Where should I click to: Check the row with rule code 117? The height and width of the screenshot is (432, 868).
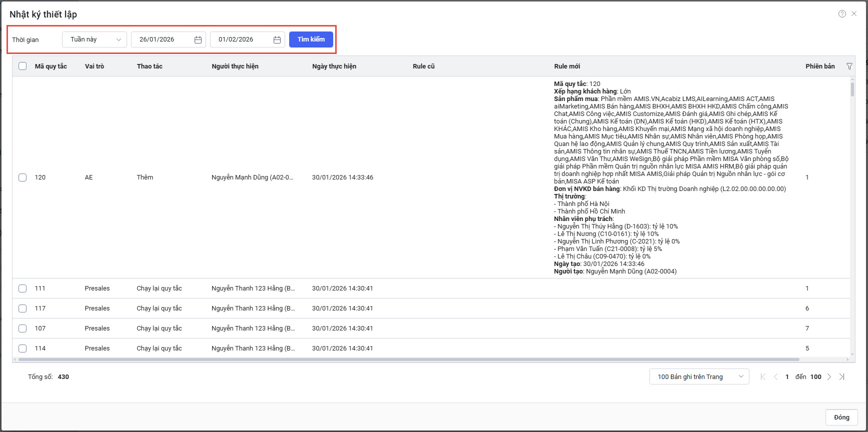[x=23, y=308]
